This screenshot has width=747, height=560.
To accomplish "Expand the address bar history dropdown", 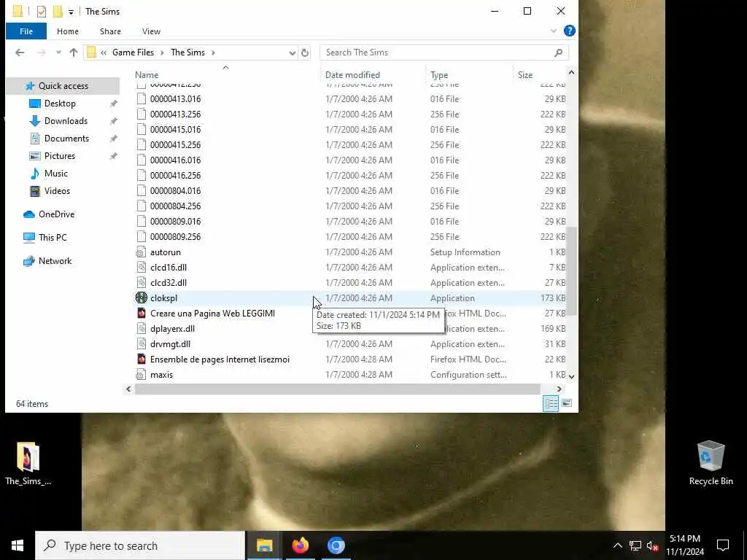I will (292, 52).
